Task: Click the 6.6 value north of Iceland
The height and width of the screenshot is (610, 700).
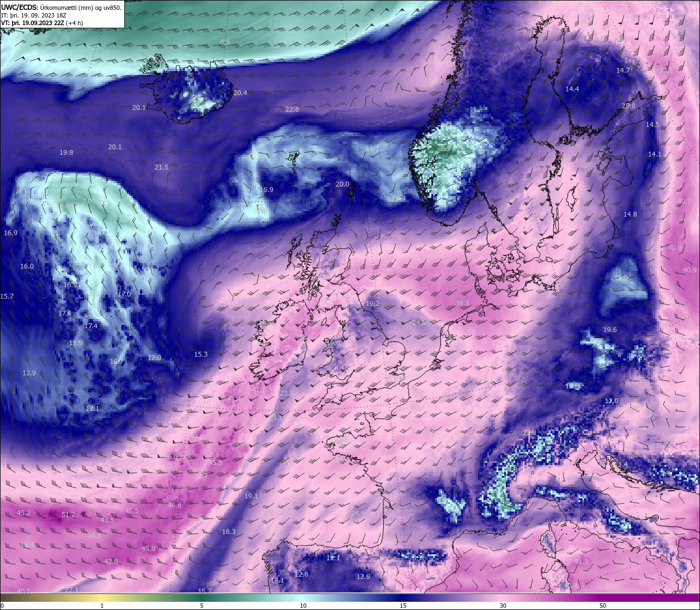Action: pos(225,42)
